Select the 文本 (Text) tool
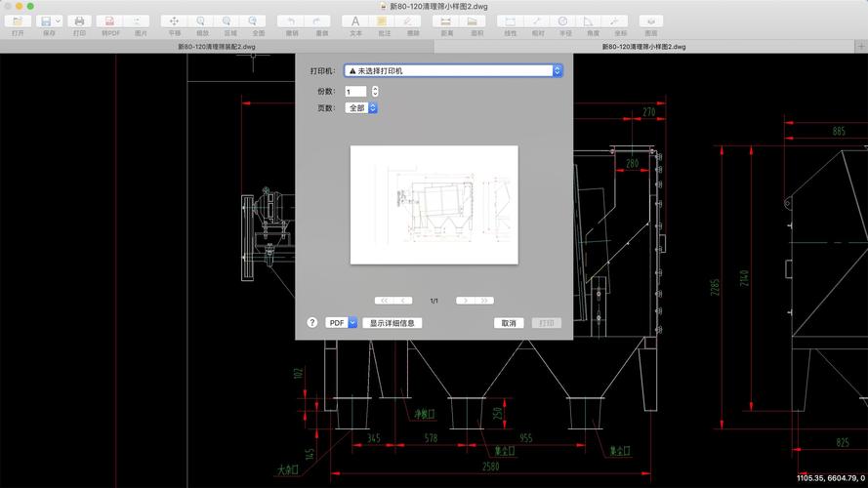Image resolution: width=868 pixels, height=488 pixels. 355,20
